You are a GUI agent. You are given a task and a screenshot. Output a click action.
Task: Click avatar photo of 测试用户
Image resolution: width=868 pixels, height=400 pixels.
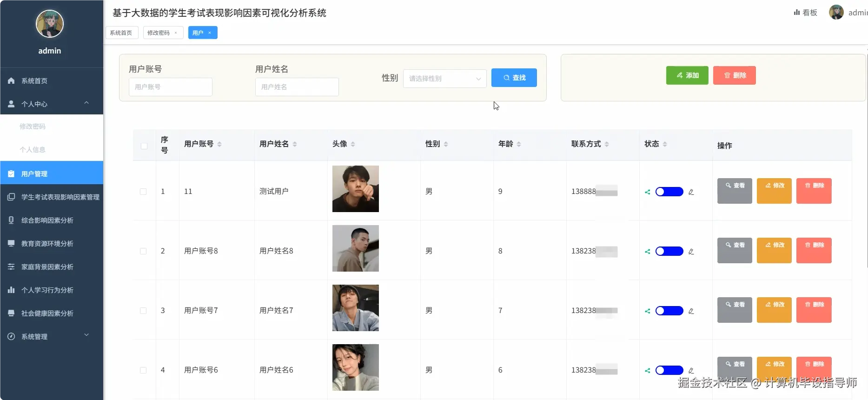pos(356,189)
